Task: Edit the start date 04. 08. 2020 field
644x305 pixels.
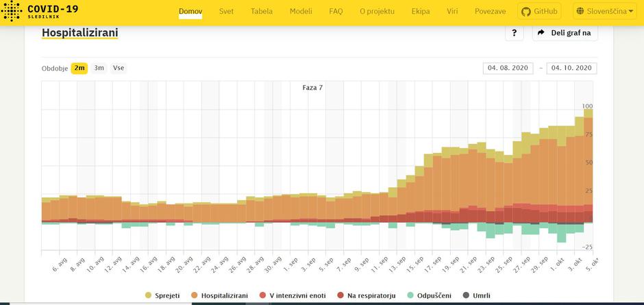Action: click(508, 68)
